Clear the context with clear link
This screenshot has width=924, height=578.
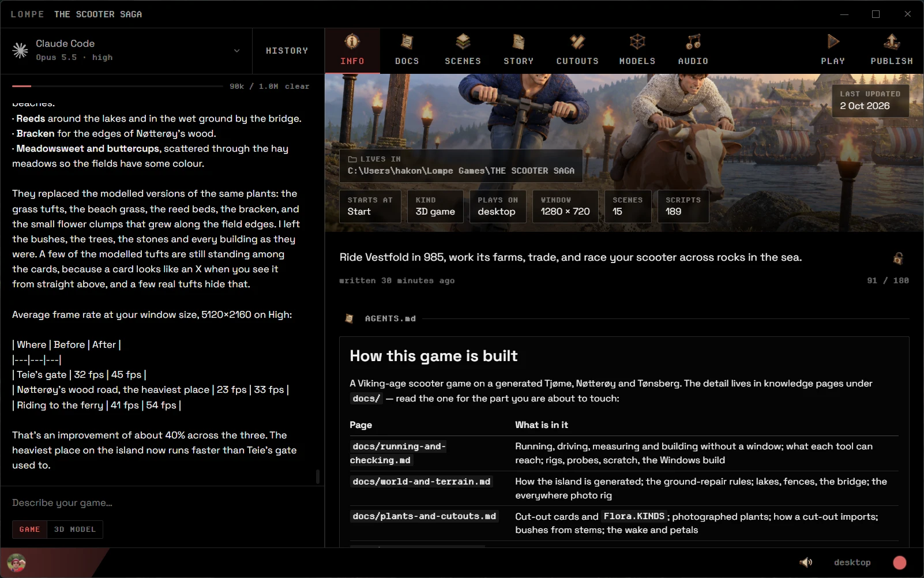pos(297,87)
